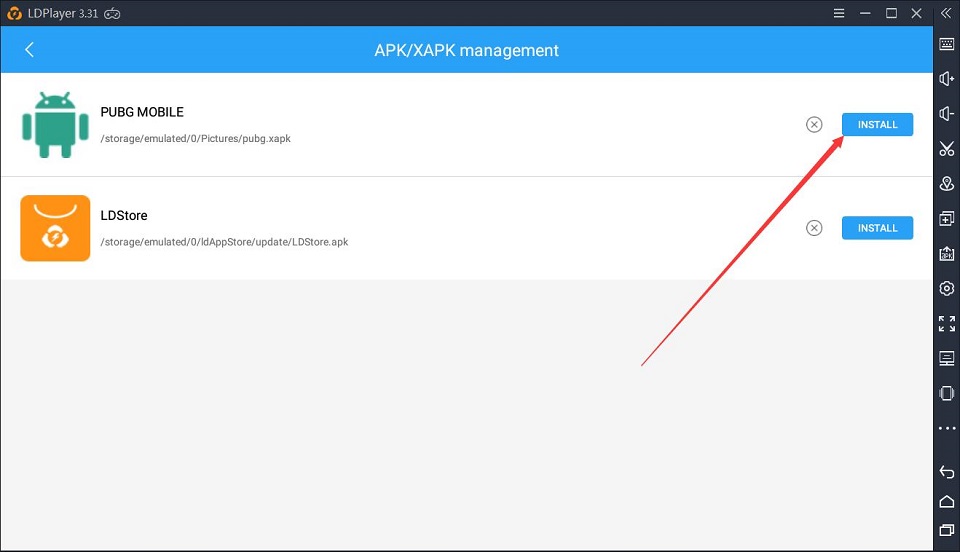Screen dimensions: 960x552
Task: Click the LDStore.apk file path
Action: point(224,242)
